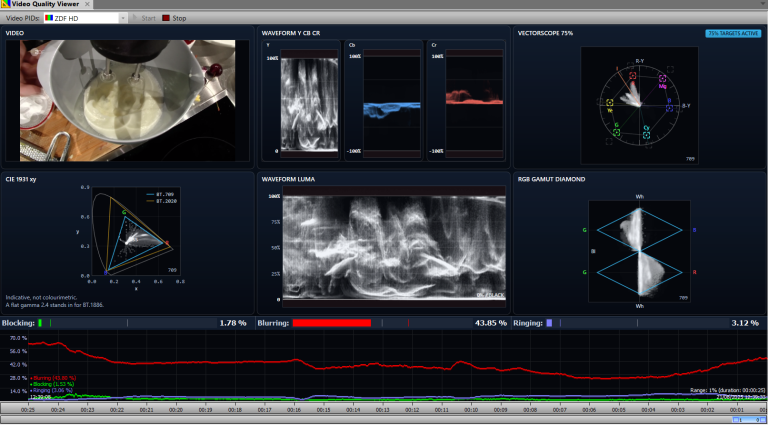Click the WAVEFORM LUMA panel title
Viewport: 768px width, 425px height.
click(288, 180)
